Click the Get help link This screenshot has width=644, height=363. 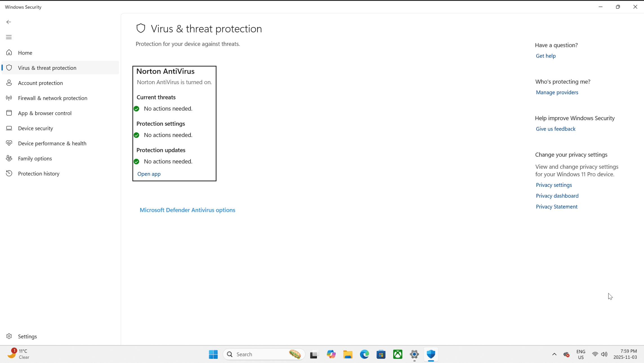click(545, 56)
